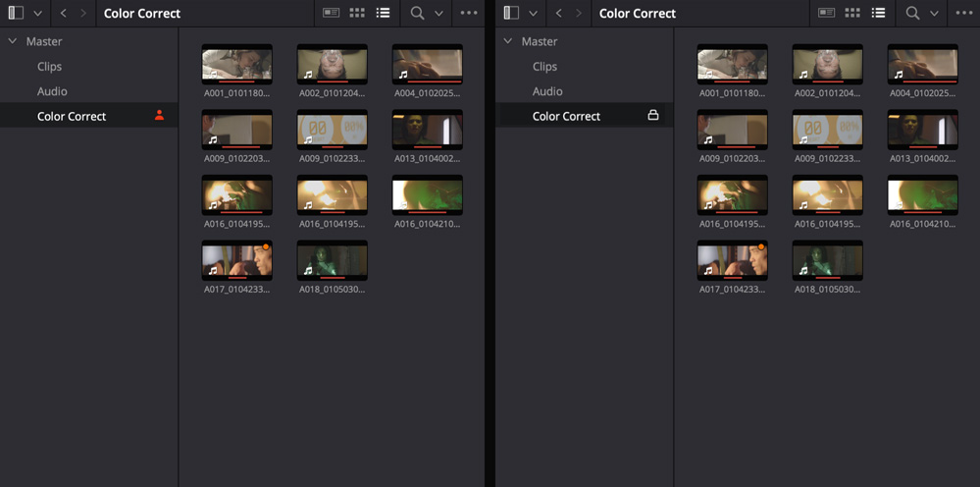
Task: Switch right panel to list view
Action: (879, 13)
